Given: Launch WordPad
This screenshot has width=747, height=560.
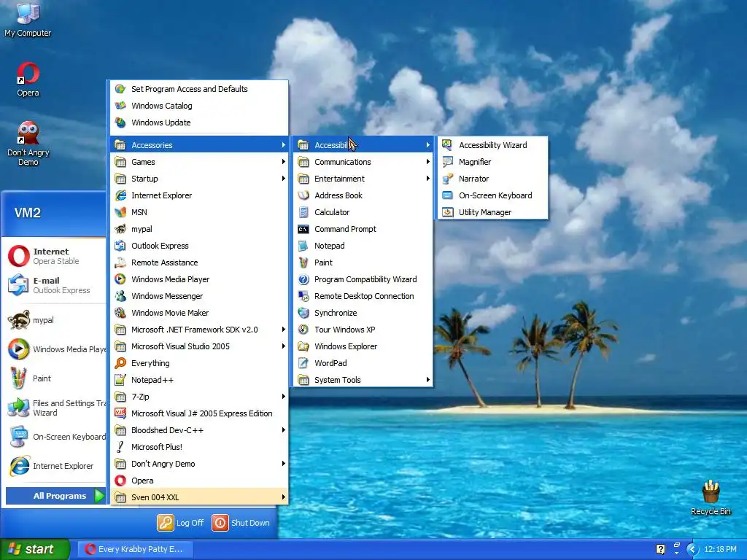Looking at the screenshot, I should (x=363, y=363).
